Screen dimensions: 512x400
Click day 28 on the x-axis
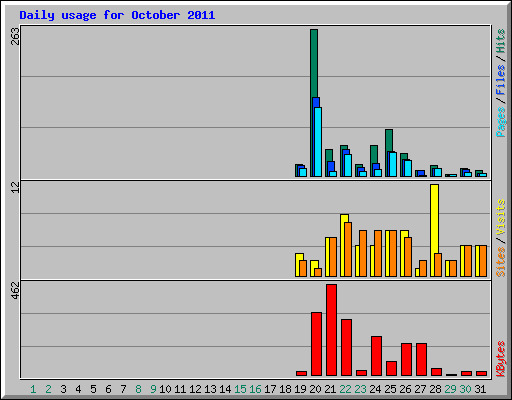(x=435, y=389)
